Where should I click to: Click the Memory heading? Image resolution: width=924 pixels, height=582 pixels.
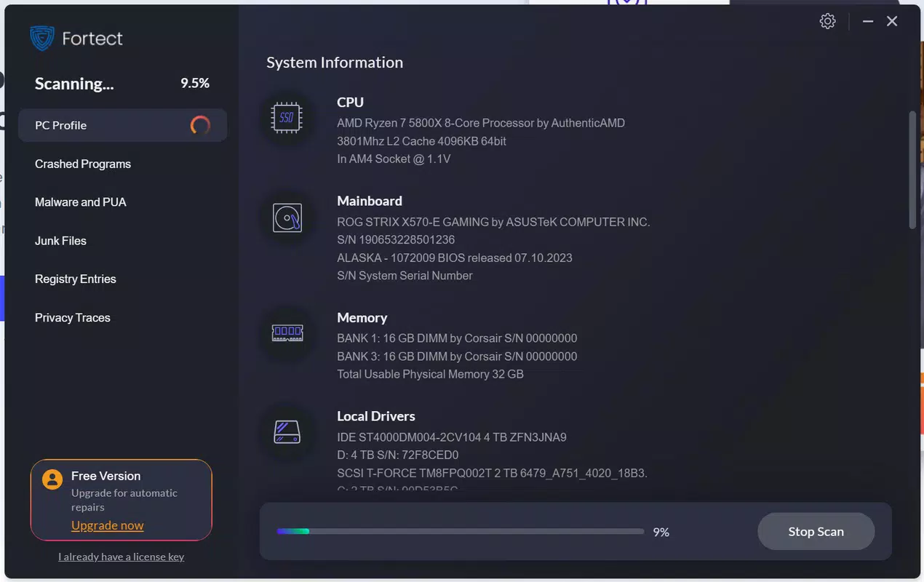point(362,318)
